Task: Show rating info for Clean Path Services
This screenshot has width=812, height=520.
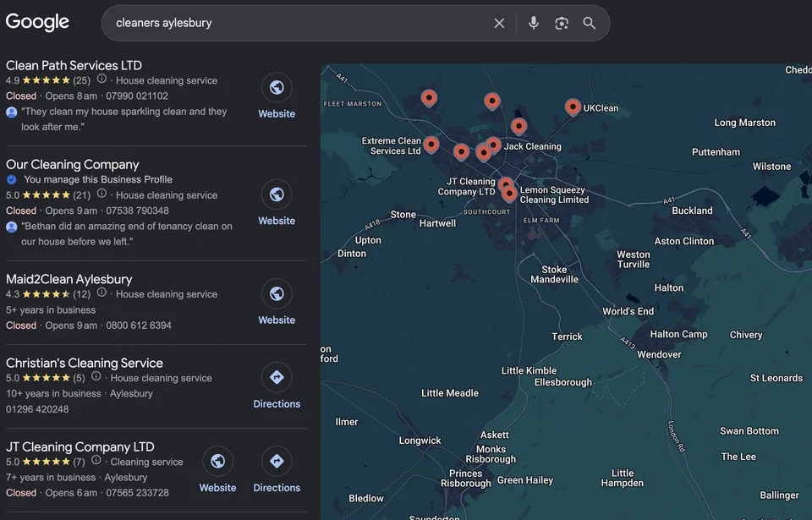Action: tap(101, 79)
